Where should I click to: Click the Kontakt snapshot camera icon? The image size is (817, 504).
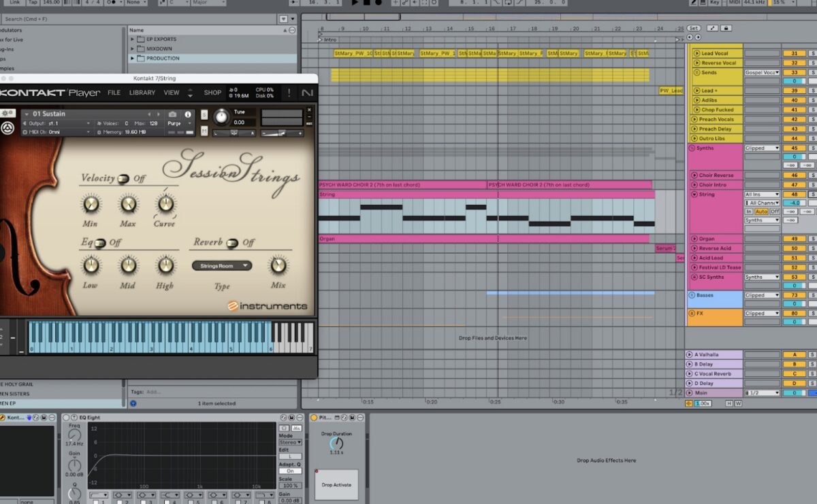[x=172, y=114]
